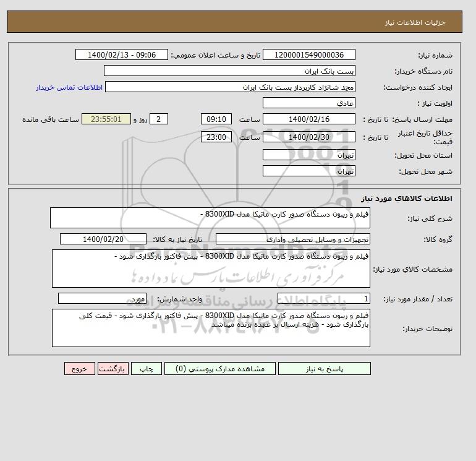476x461 pixels.
Task: Select the شماره نیاز field 1200001549000036
Action: click(308, 54)
